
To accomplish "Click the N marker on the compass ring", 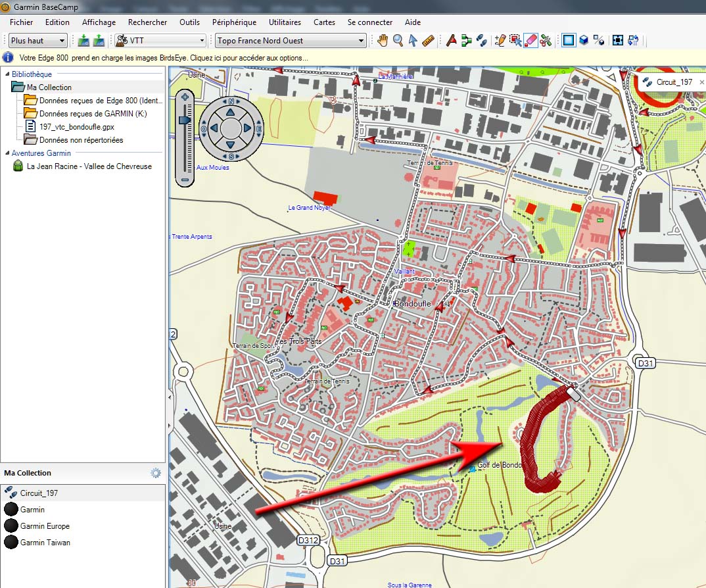I will (231, 101).
